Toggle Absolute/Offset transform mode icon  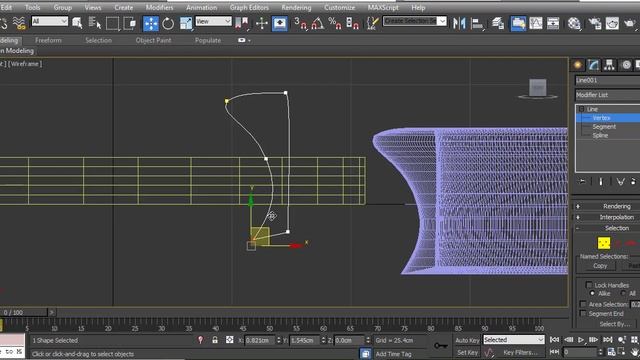tap(229, 340)
